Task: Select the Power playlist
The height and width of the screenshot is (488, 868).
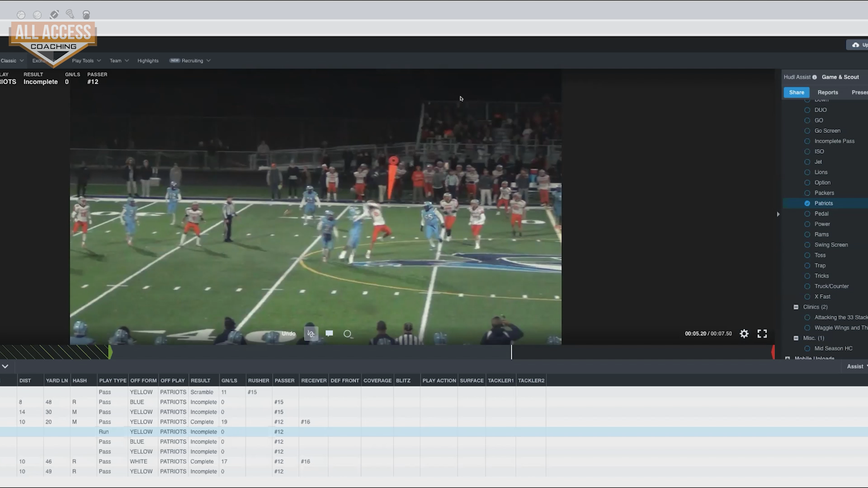Action: pos(807,225)
